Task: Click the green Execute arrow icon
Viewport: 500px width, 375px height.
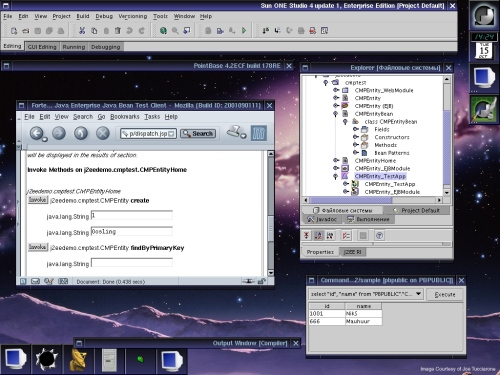Action: click(x=244, y=31)
